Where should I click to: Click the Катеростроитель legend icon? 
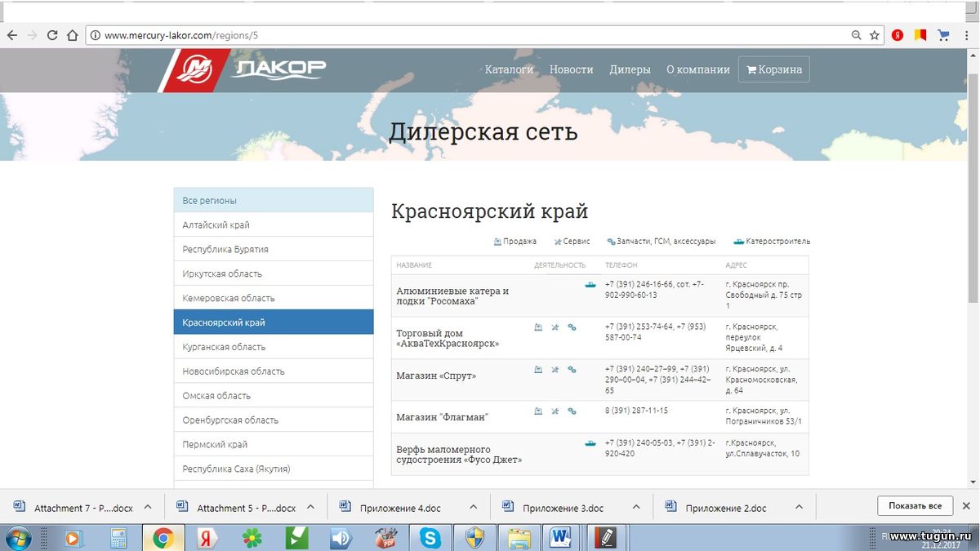738,242
